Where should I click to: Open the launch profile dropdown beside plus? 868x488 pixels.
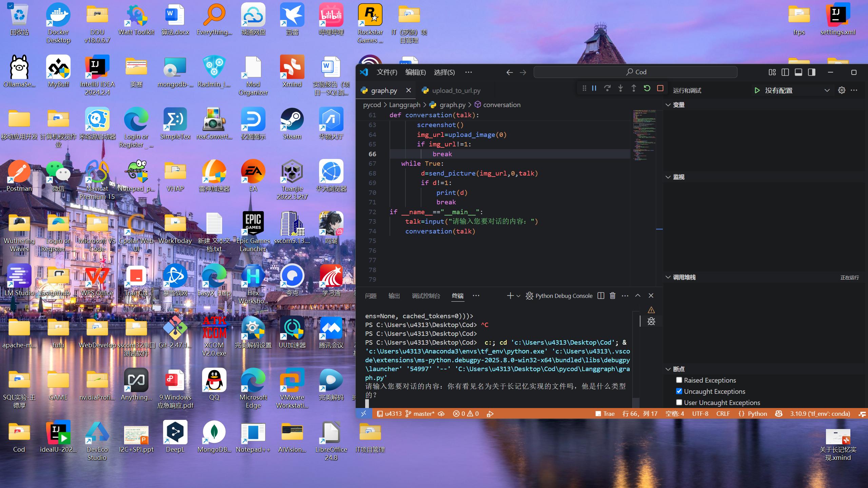pos(518,296)
